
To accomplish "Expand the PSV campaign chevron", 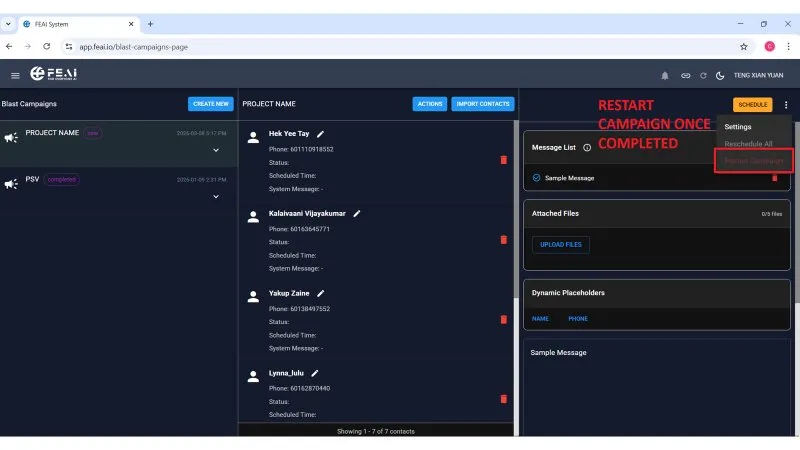I will click(x=216, y=196).
